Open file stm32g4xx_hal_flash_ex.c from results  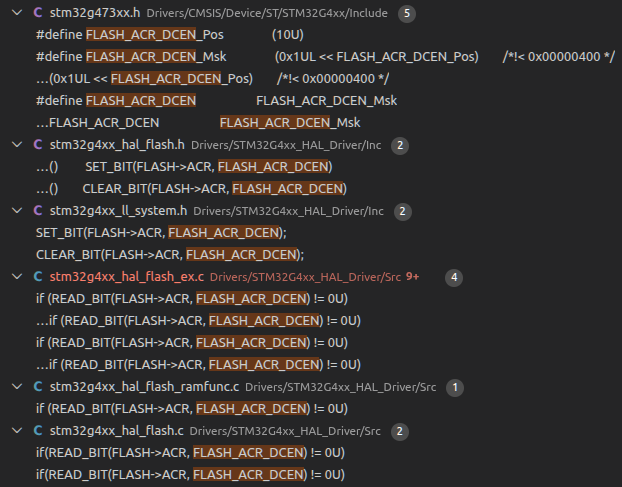click(127, 276)
